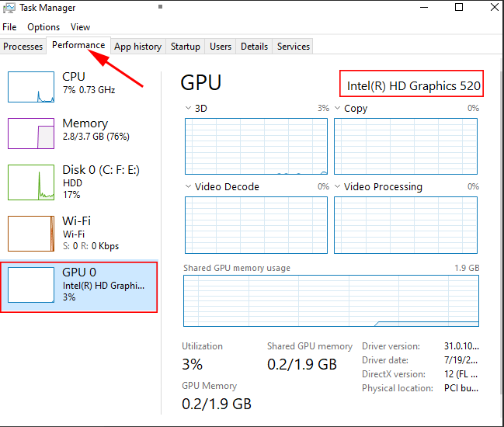Click the Driver version value 31.0.10...

point(461,346)
